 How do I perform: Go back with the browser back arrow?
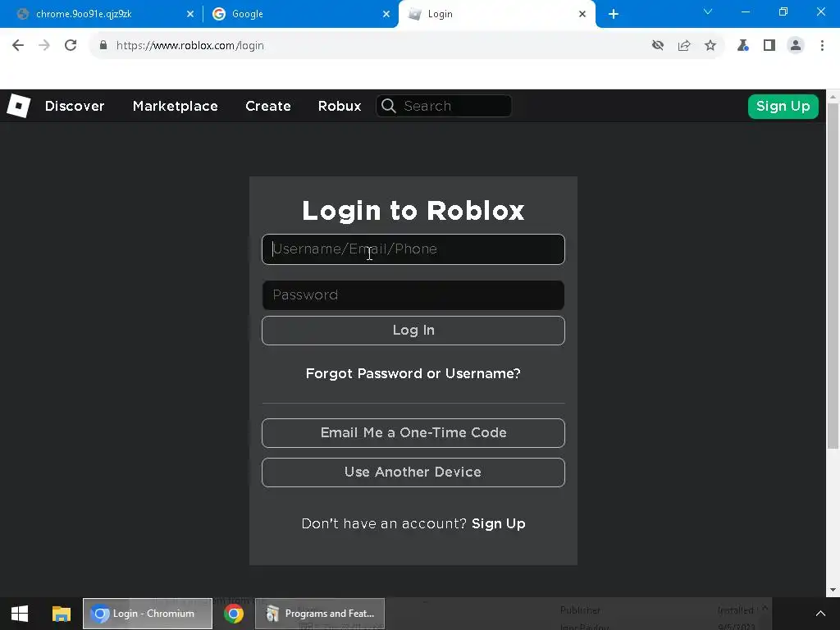point(18,46)
